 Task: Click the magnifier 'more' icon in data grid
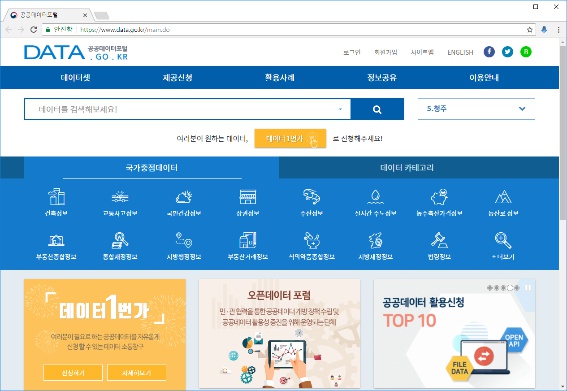[503, 240]
